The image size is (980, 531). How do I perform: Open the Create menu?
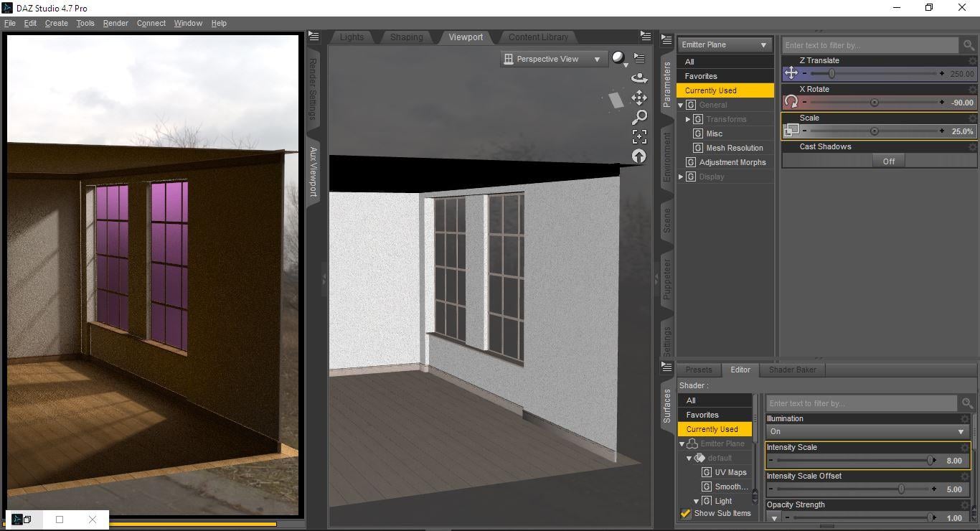click(x=56, y=23)
